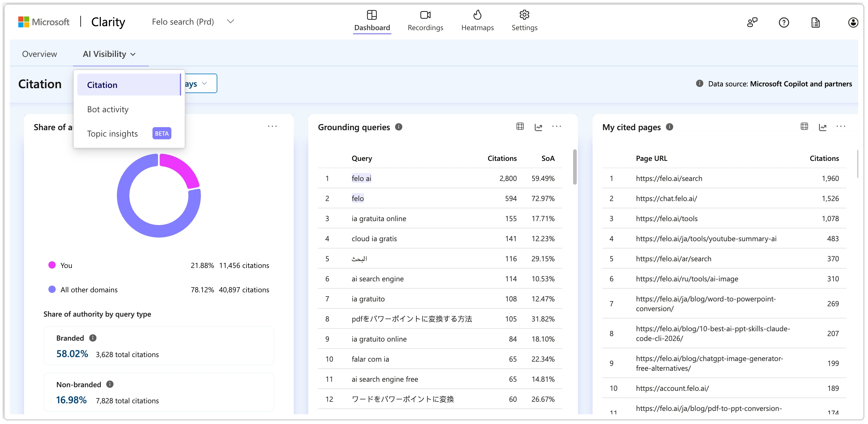Click the 59.49% SoA value

click(543, 179)
